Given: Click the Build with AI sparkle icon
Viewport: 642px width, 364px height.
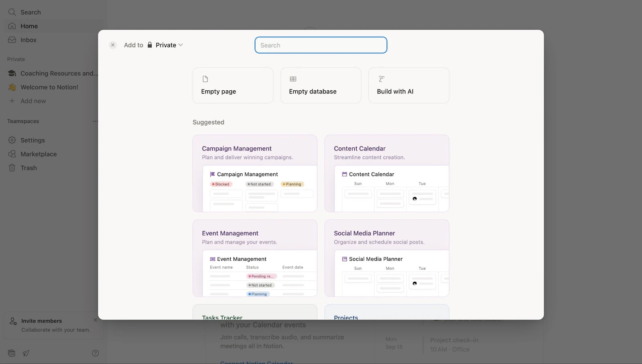Looking at the screenshot, I should click(x=381, y=79).
